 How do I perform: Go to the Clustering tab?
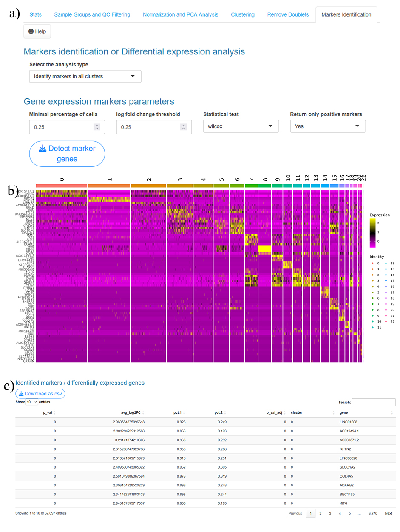click(243, 14)
